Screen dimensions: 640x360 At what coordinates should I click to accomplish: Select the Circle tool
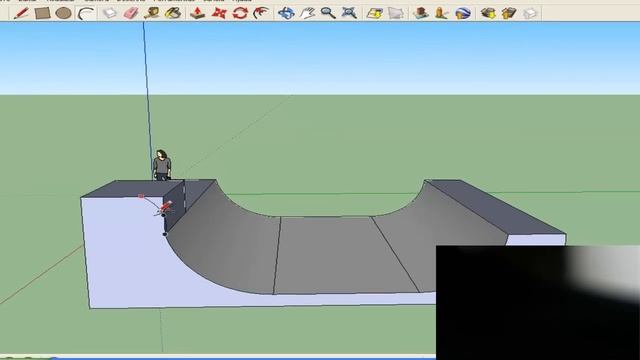click(x=63, y=13)
